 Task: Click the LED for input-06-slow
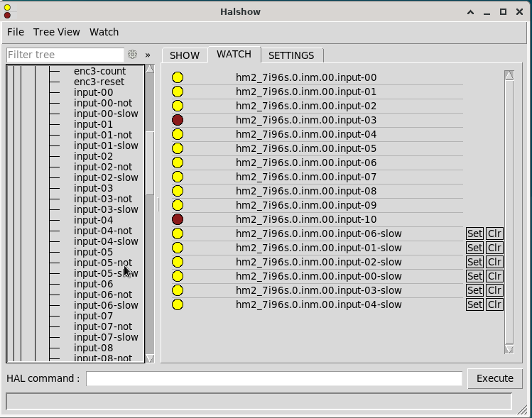point(178,233)
